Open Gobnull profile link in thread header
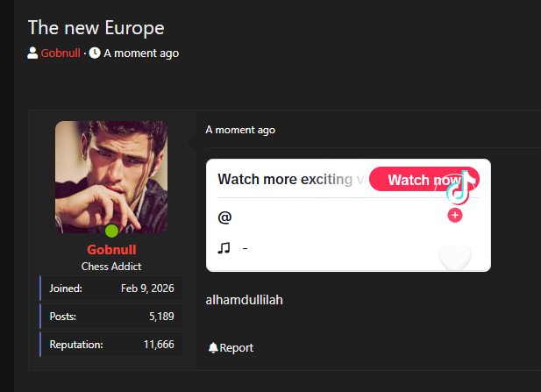The image size is (541, 392). [61, 53]
